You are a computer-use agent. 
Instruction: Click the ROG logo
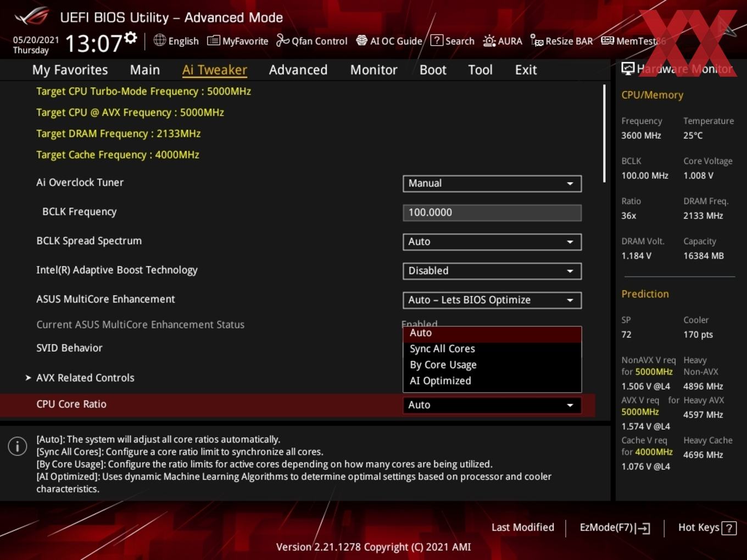coord(32,16)
